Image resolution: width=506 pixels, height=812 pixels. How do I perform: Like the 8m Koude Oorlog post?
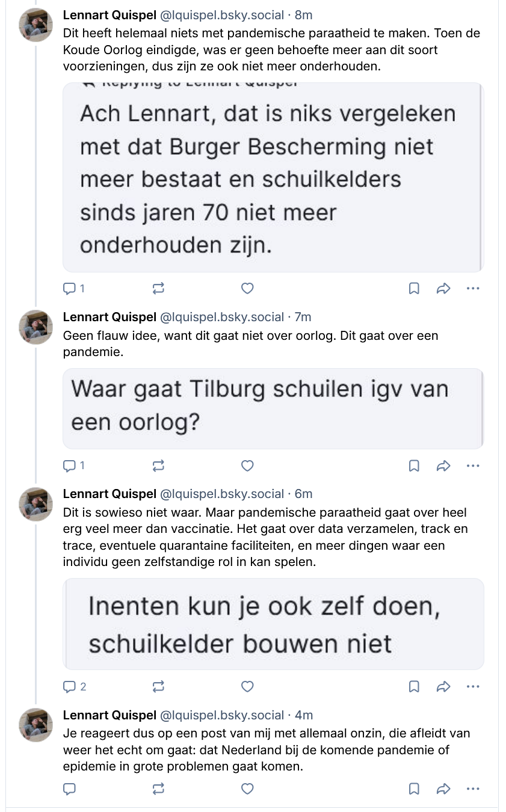[x=247, y=289]
